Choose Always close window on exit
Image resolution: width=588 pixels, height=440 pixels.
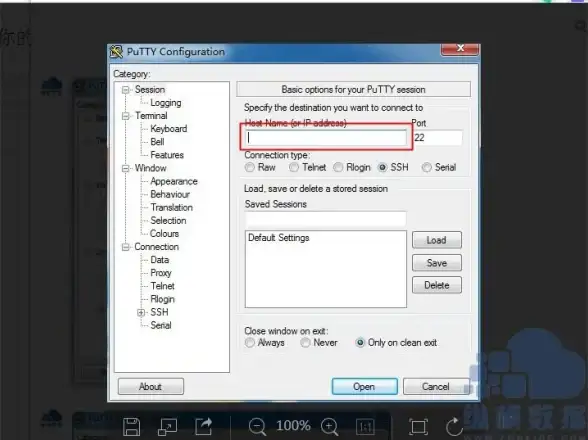tap(250, 342)
